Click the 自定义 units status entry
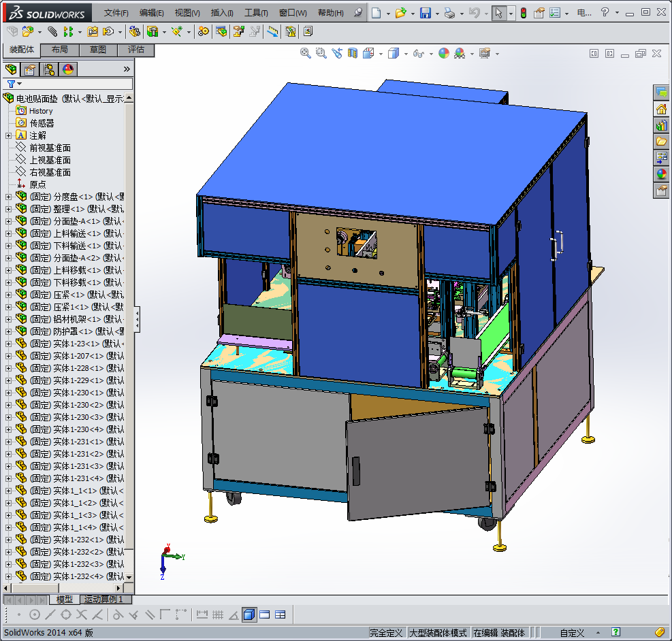The height and width of the screenshot is (641, 672). pyautogui.click(x=572, y=633)
